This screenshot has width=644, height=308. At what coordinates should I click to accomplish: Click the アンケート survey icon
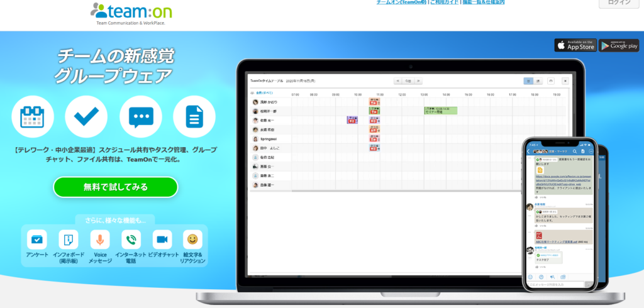pos(37,239)
